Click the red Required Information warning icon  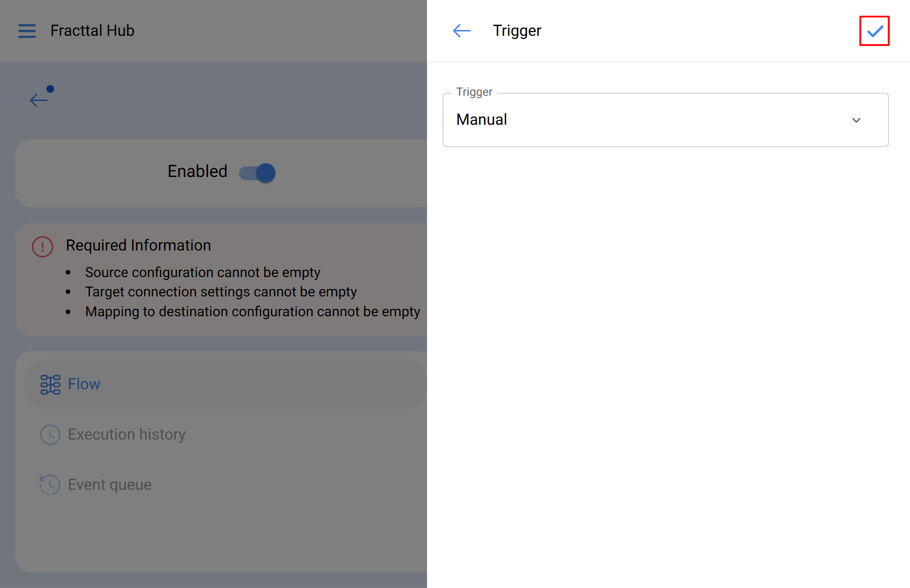click(x=43, y=247)
